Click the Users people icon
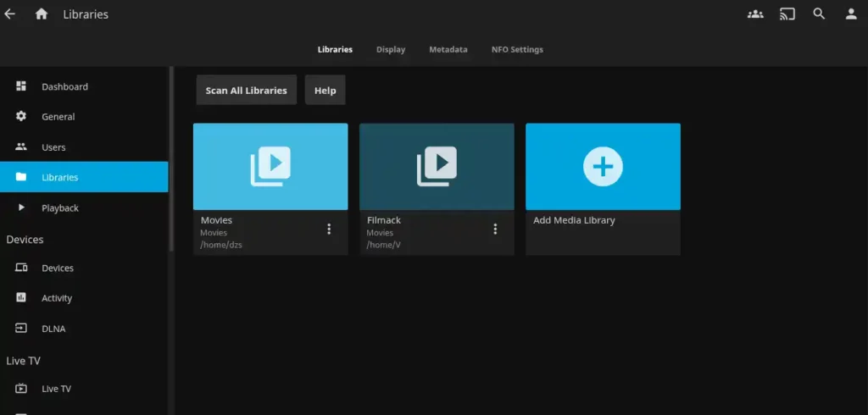The height and width of the screenshot is (415, 868). click(21, 147)
